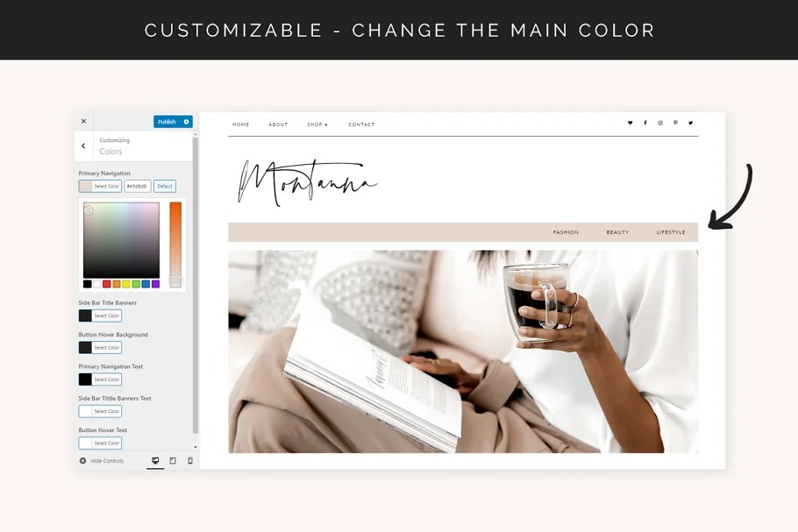The image size is (798, 532).
Task: Open the About menu item
Action: (x=278, y=124)
